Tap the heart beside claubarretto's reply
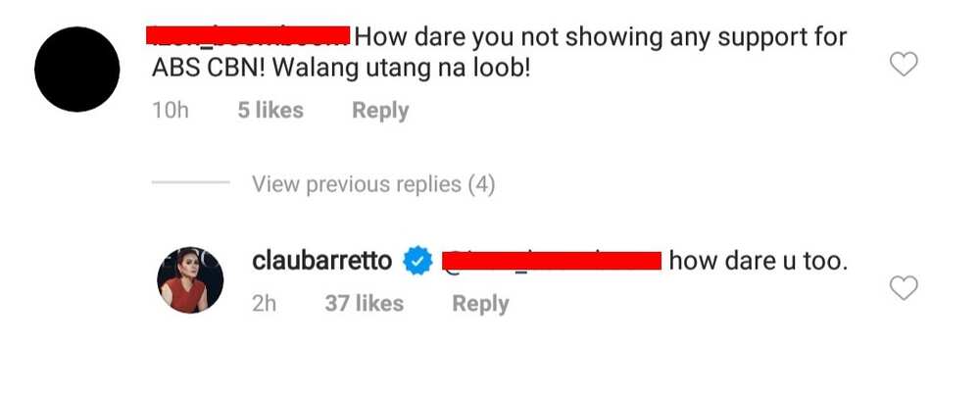Image resolution: width=980 pixels, height=398 pixels. tap(904, 288)
